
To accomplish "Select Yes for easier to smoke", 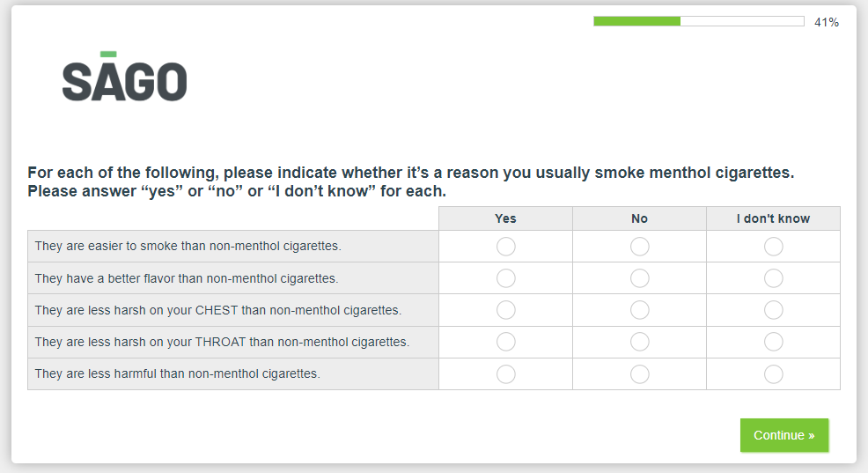I will pyautogui.click(x=505, y=247).
